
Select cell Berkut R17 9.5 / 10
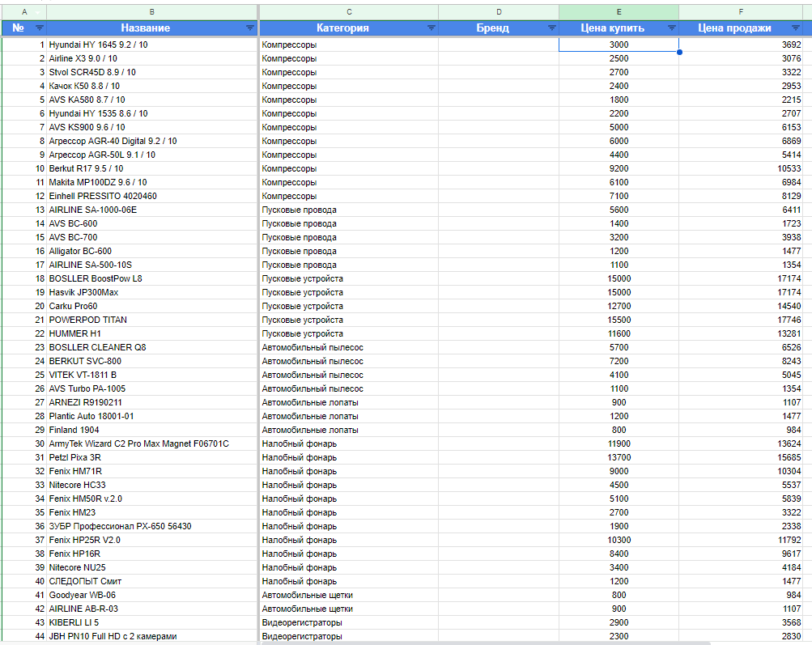[151, 168]
